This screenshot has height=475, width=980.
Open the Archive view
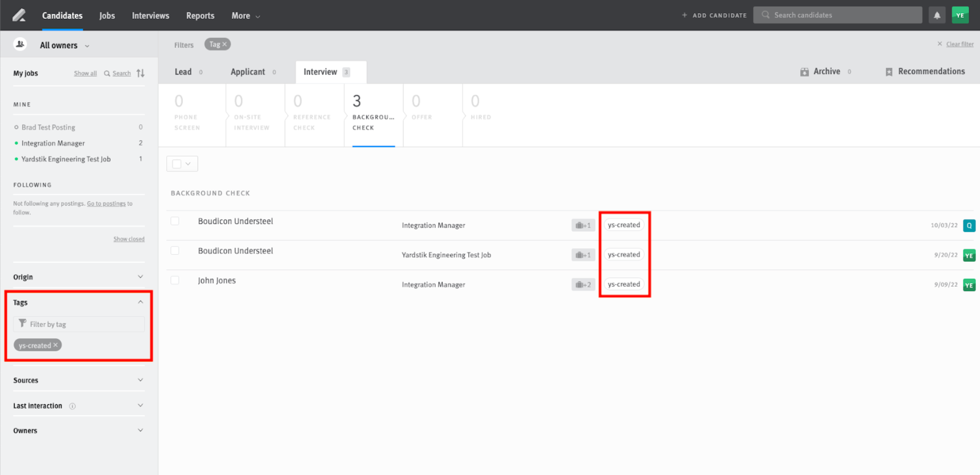[825, 72]
